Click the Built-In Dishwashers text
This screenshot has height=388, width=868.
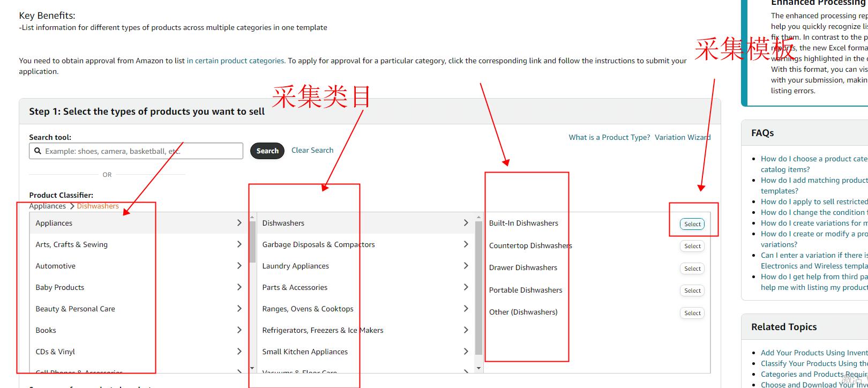click(x=523, y=223)
